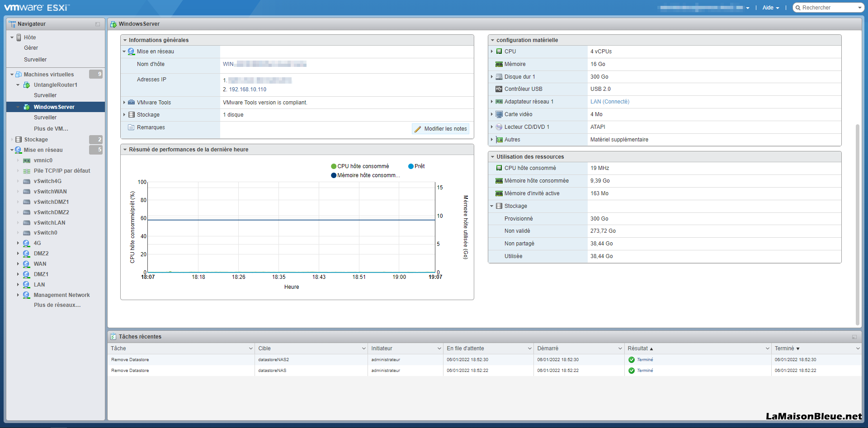The image size is (868, 428).
Task: Click the 4G port group icon
Action: click(x=26, y=243)
